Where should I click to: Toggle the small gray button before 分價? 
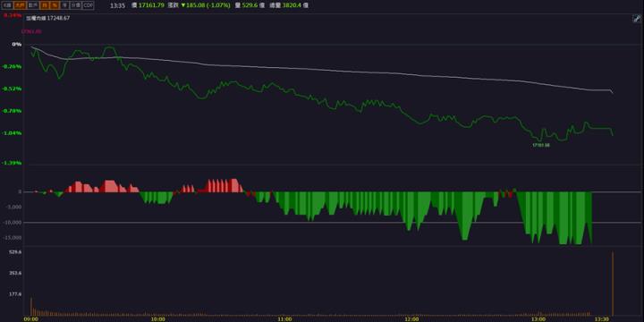[x=64, y=5]
